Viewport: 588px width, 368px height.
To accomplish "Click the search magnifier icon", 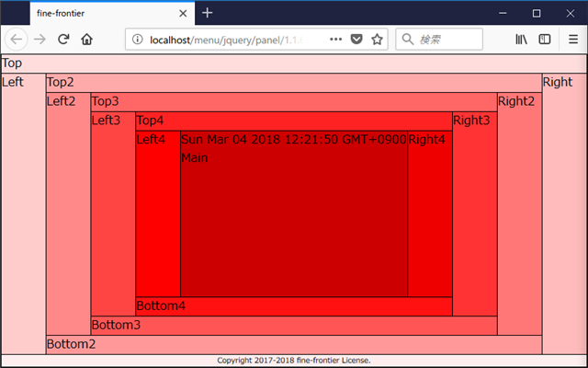I will click(x=408, y=39).
